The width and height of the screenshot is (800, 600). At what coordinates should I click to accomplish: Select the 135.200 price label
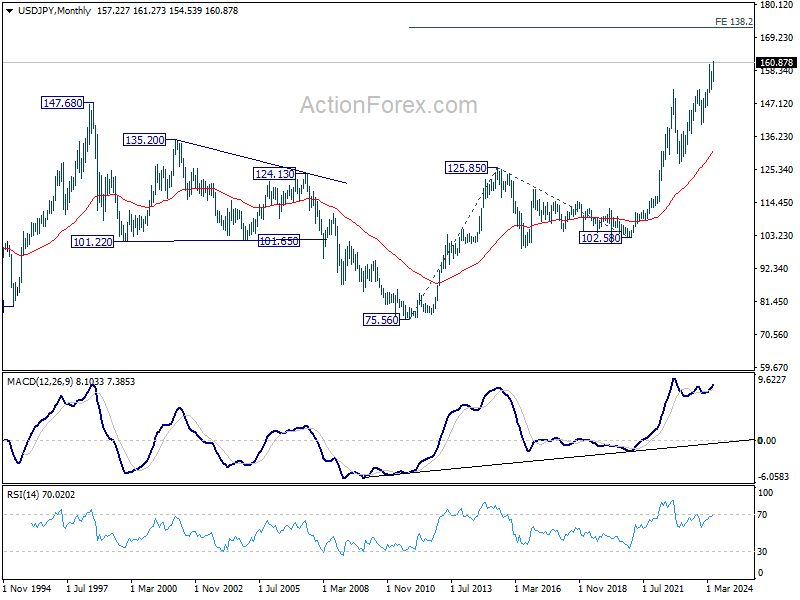click(144, 140)
